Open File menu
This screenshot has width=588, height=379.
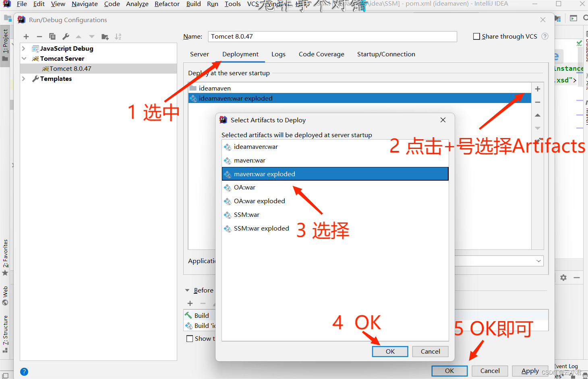coord(22,4)
